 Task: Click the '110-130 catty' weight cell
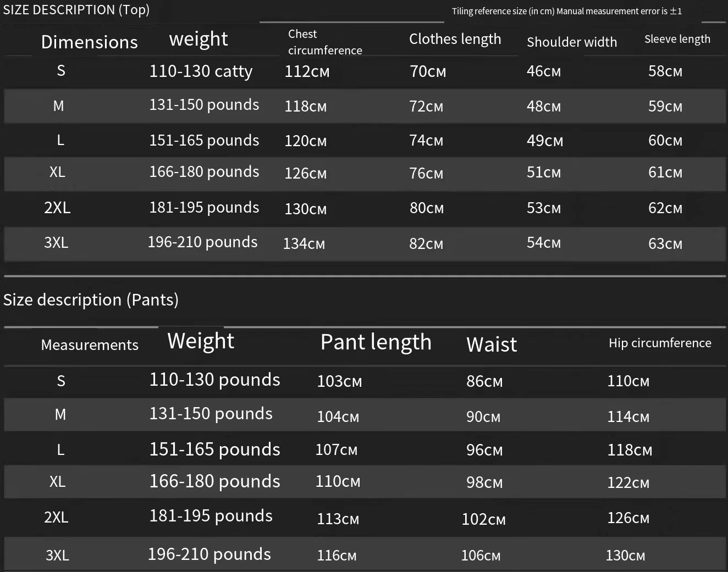point(201,71)
